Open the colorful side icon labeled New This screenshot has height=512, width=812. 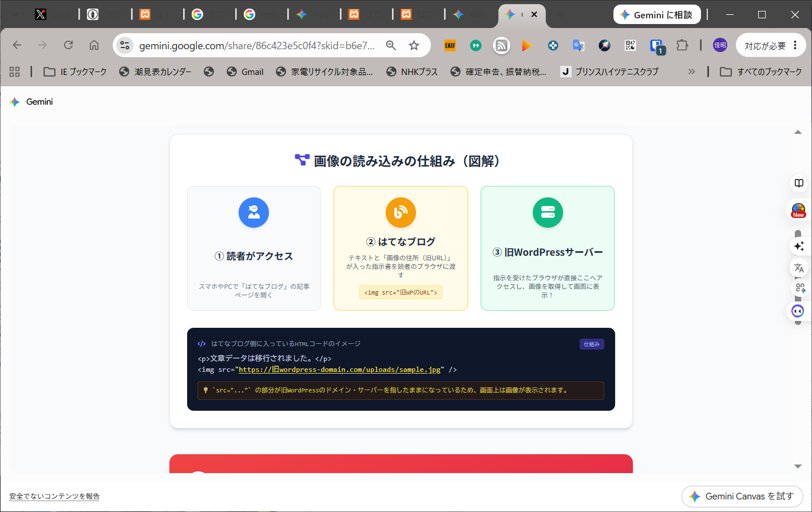pos(798,211)
